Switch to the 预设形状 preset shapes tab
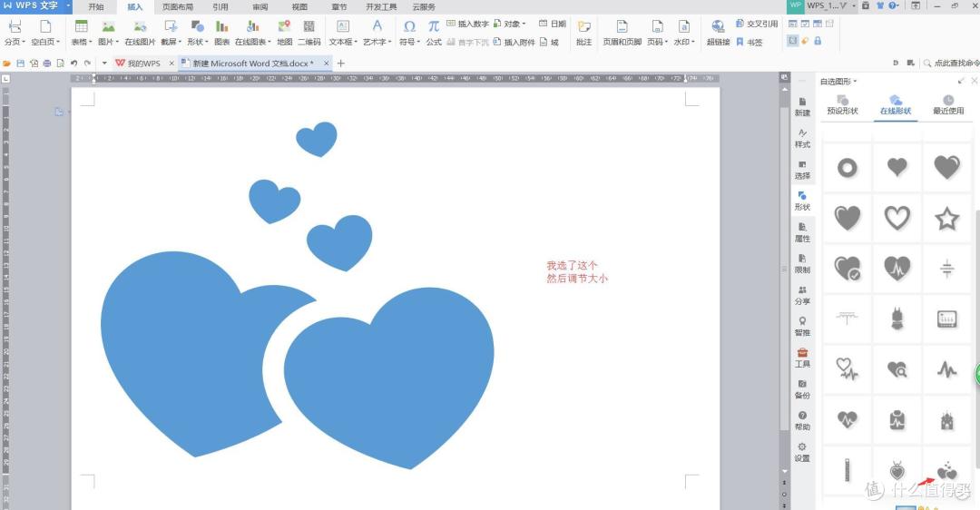The width and height of the screenshot is (980, 510). (842, 105)
